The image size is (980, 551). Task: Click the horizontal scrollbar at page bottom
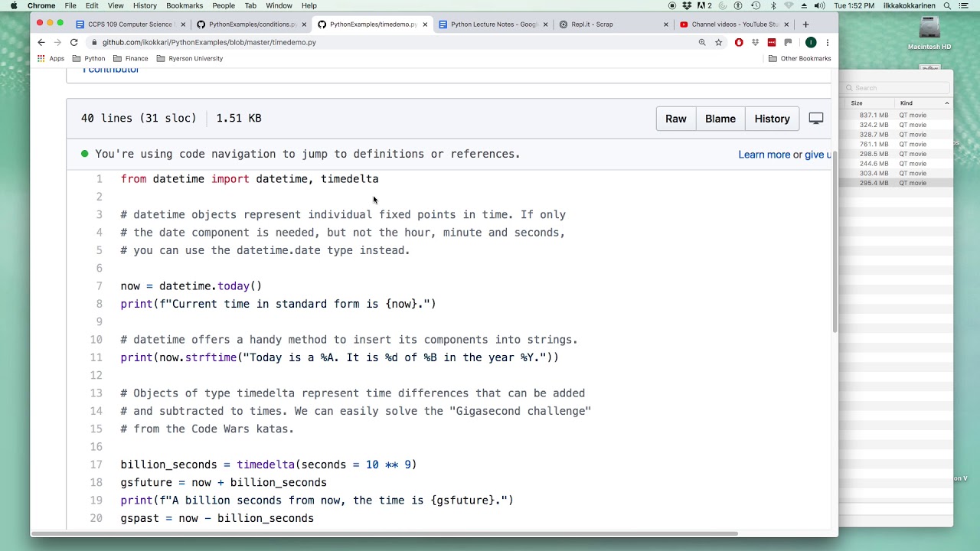tap(385, 533)
